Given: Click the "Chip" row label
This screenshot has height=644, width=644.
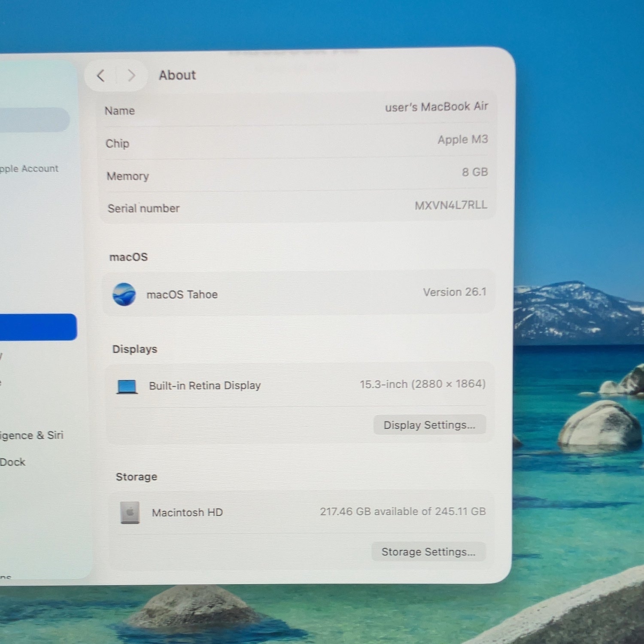Looking at the screenshot, I should [x=117, y=143].
